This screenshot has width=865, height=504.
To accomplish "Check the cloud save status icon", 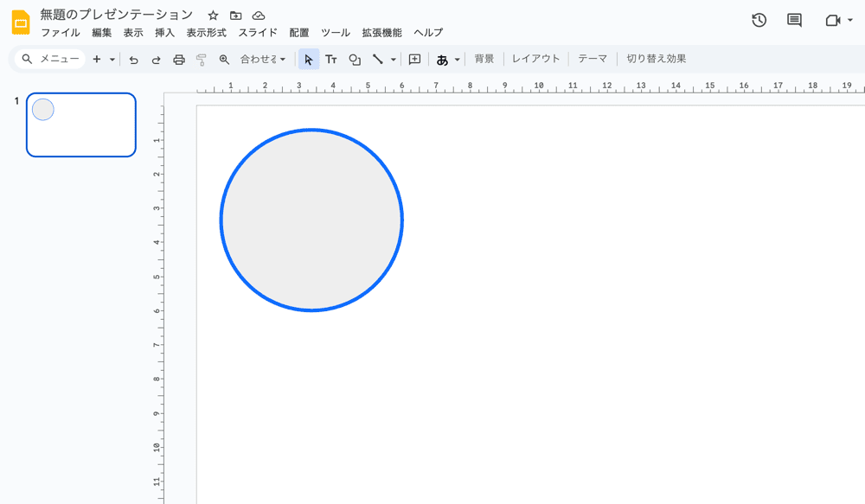I will [258, 16].
